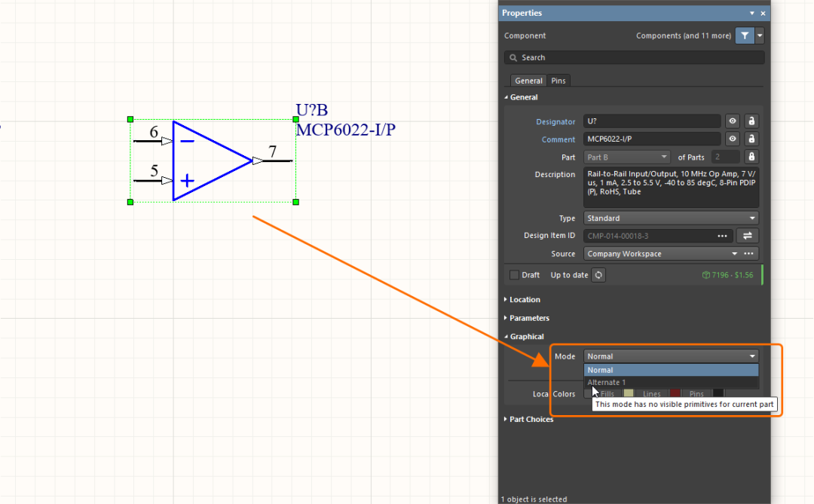The image size is (814, 504).
Task: Lock the Designator field
Action: click(751, 121)
